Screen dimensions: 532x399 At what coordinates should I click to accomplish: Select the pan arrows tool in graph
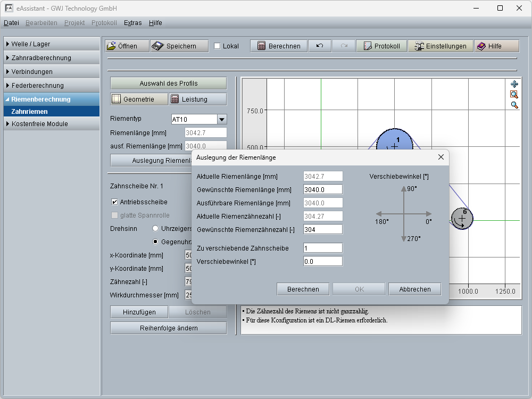click(x=514, y=84)
